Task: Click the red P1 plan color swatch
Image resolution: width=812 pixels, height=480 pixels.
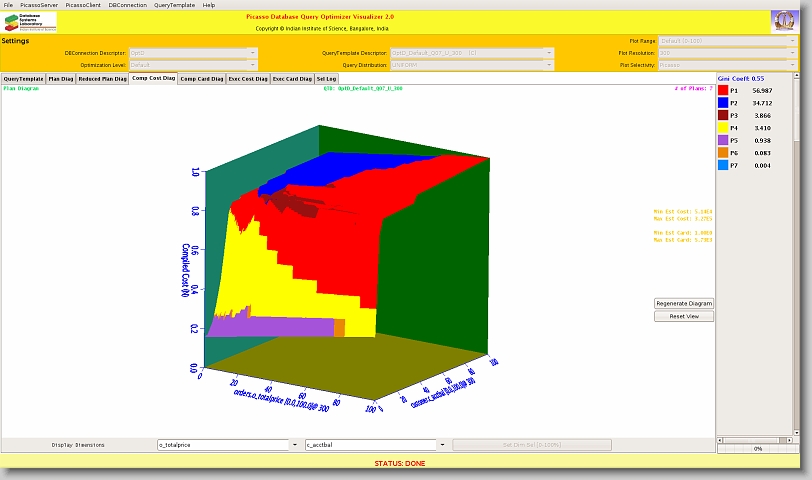Action: [723, 90]
